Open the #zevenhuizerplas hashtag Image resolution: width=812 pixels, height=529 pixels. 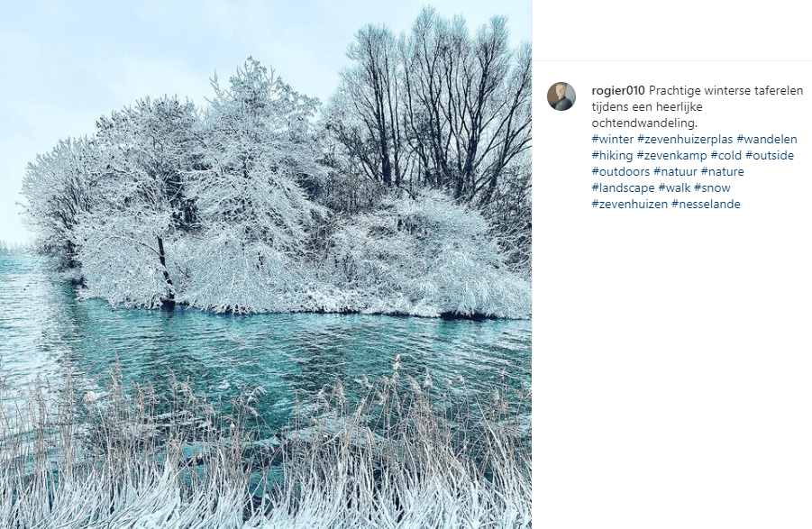(685, 140)
